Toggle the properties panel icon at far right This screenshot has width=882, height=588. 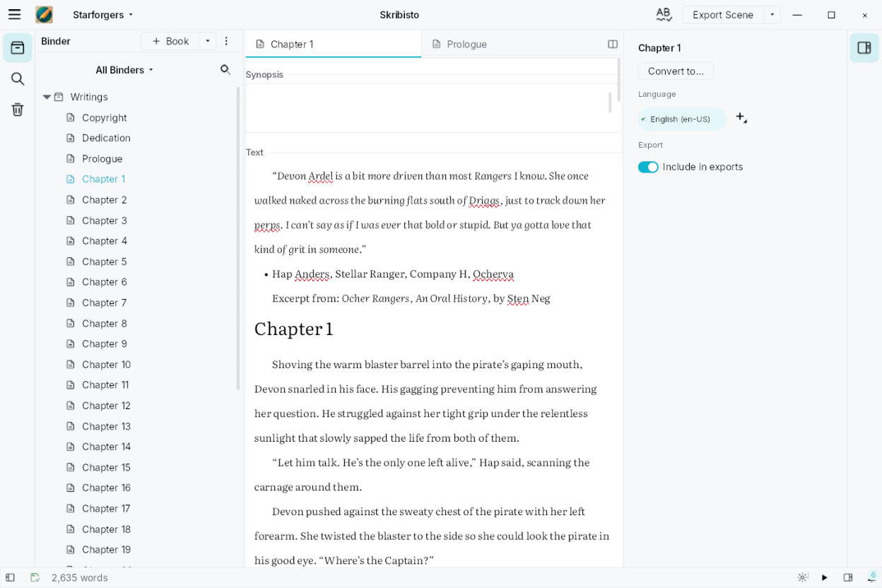pyautogui.click(x=864, y=48)
